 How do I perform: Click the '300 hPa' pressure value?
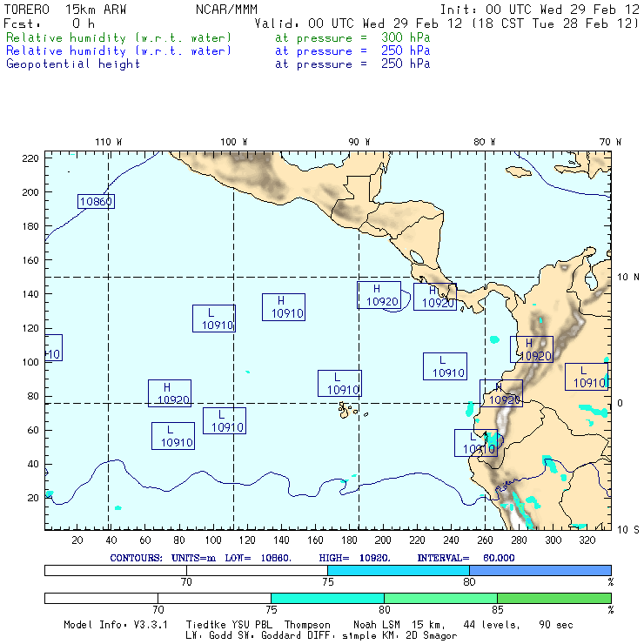pos(406,37)
